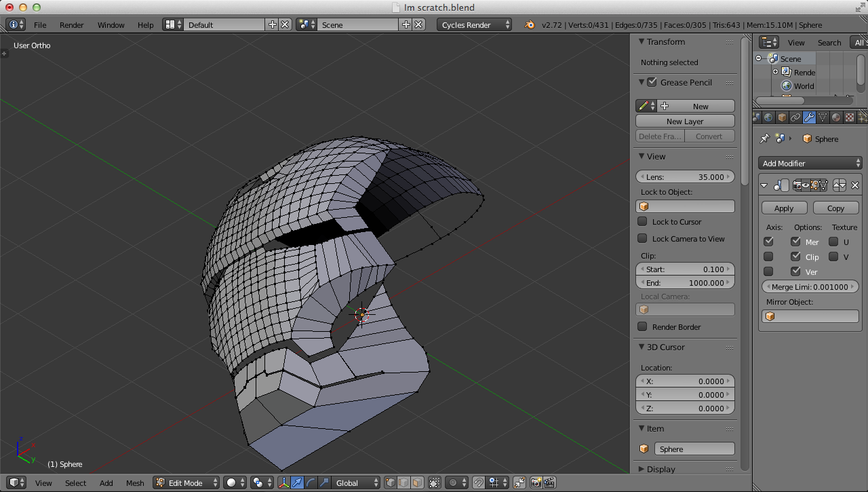This screenshot has width=868, height=492.
Task: Open the Modifiers wrench tab
Action: pyautogui.click(x=809, y=117)
